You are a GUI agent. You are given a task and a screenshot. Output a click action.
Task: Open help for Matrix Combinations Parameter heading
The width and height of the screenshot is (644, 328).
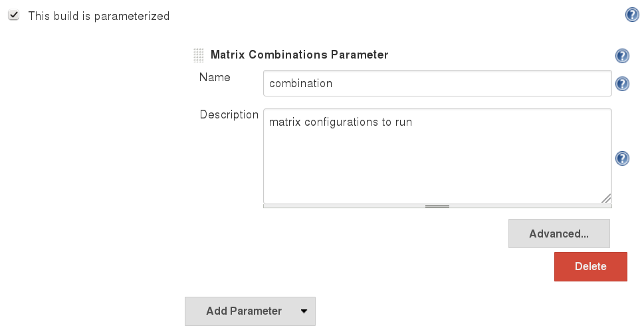622,56
